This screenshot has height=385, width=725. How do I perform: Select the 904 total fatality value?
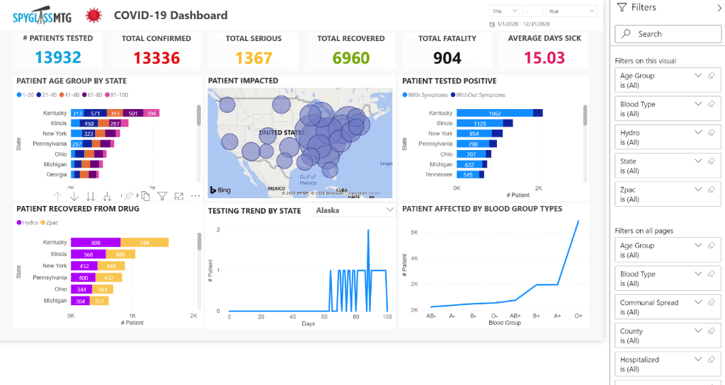point(447,58)
